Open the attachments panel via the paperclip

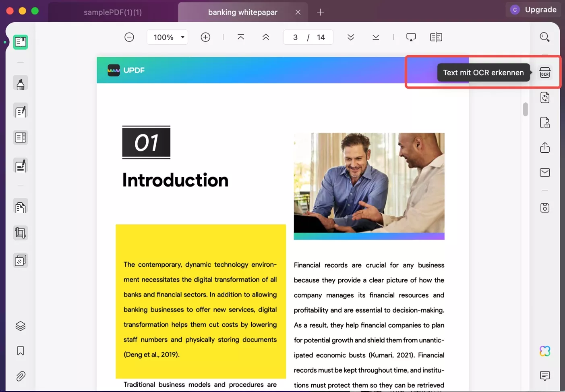click(20, 376)
